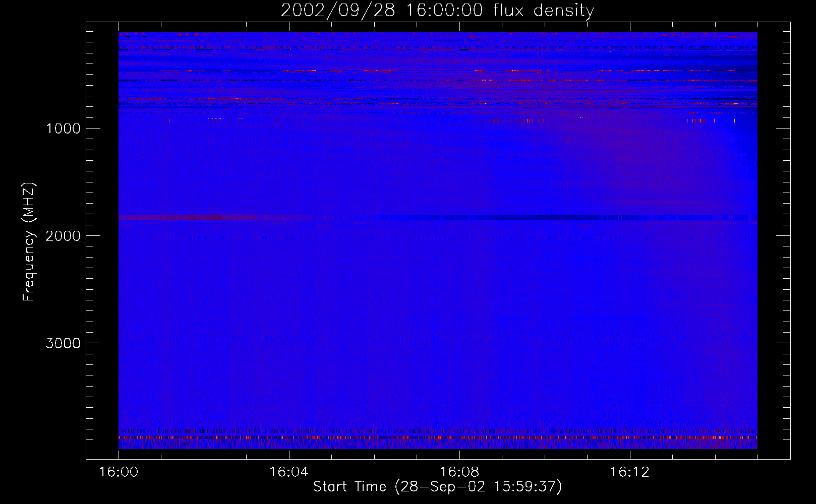Click the reddish band segment near 1850 MHz at 16:01

[x=189, y=218]
